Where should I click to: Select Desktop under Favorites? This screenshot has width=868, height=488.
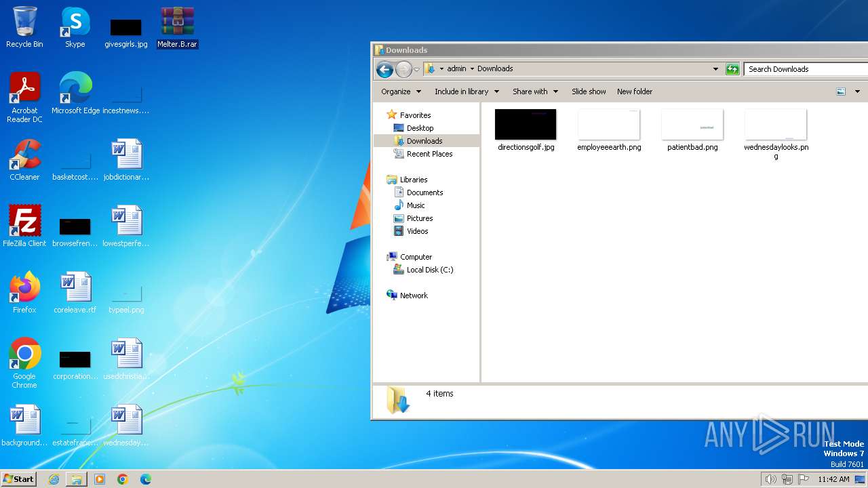click(420, 128)
